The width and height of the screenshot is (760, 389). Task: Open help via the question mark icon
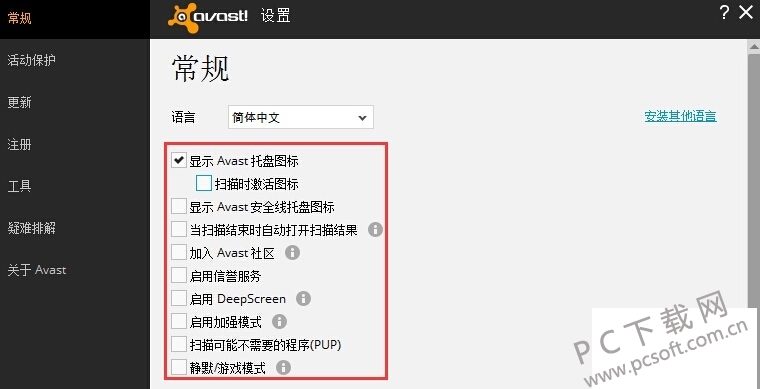tap(724, 13)
